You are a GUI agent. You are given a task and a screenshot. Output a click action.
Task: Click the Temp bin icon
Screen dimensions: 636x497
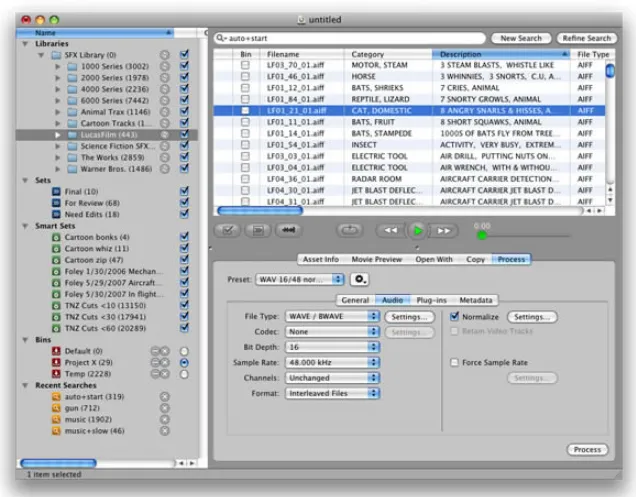(56, 374)
